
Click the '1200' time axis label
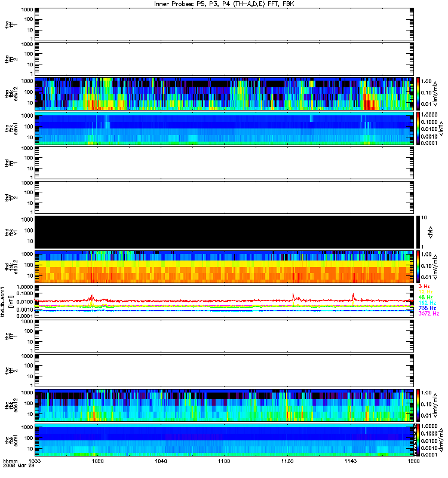[413, 461]
